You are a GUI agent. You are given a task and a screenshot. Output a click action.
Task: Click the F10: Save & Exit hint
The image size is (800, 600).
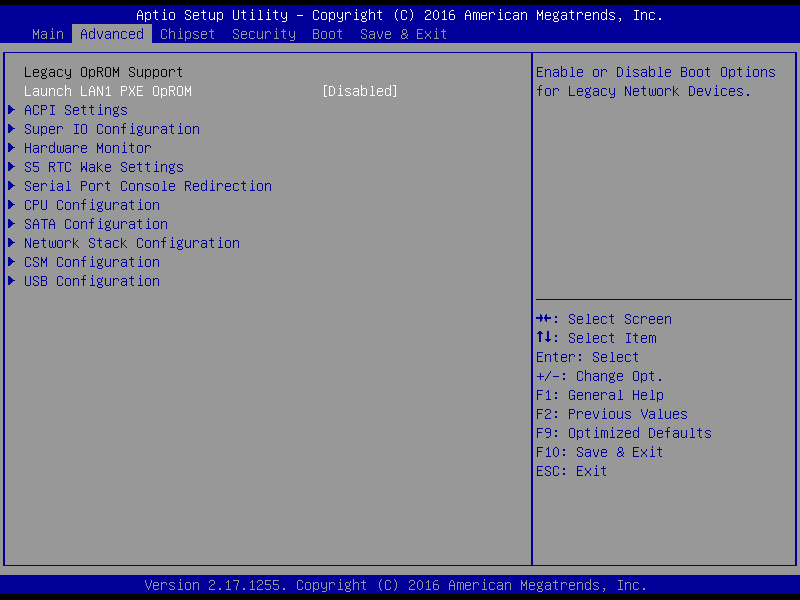600,452
